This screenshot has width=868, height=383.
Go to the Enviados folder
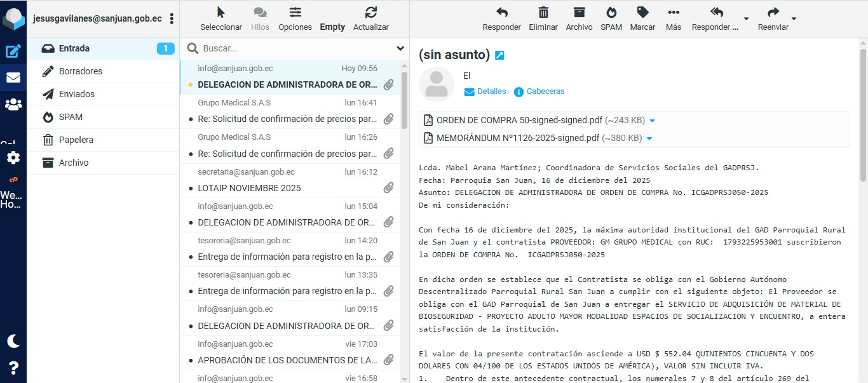click(76, 94)
